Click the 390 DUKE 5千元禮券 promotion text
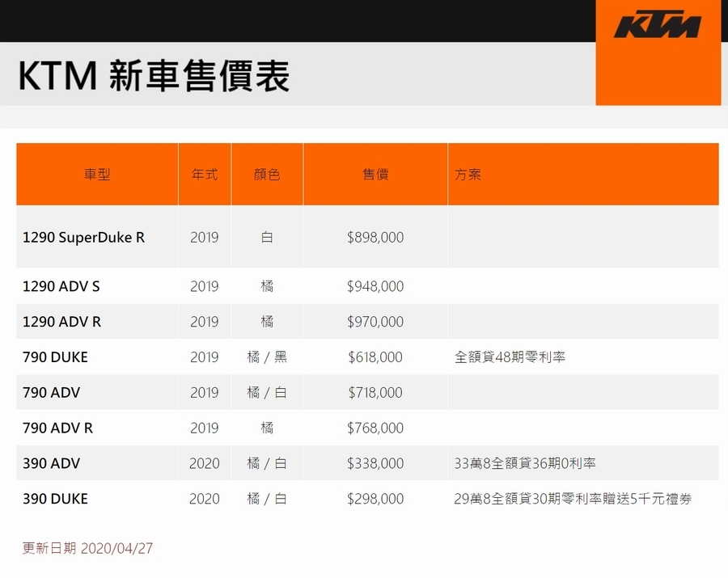The height and width of the screenshot is (578, 728). (x=573, y=500)
